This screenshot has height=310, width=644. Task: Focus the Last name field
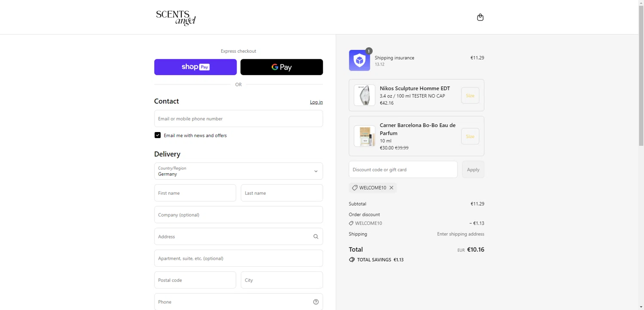[282, 193]
